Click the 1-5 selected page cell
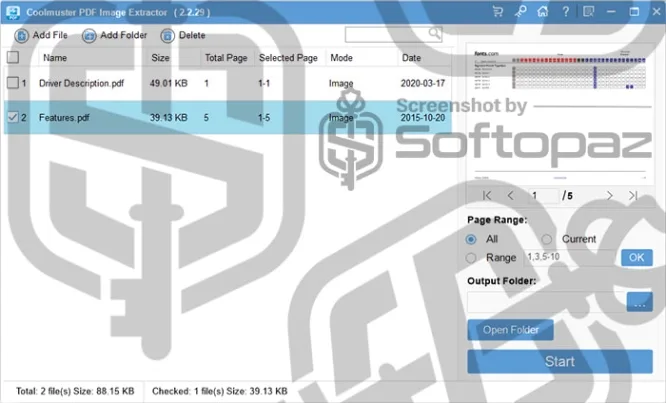This screenshot has height=403, width=666. tap(264, 118)
